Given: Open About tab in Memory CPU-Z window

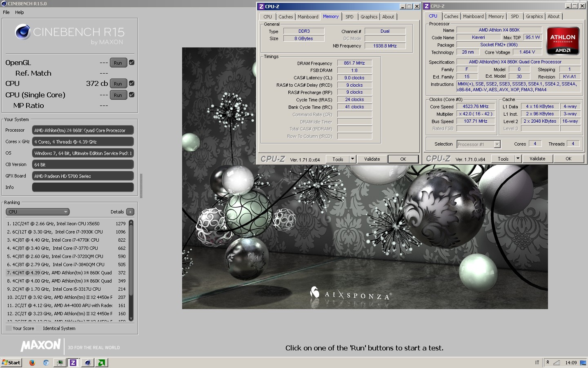Looking at the screenshot, I should pos(388,17).
